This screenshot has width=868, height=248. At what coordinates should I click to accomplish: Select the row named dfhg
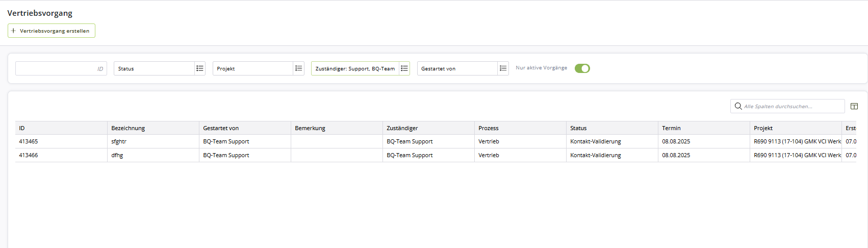(x=117, y=155)
